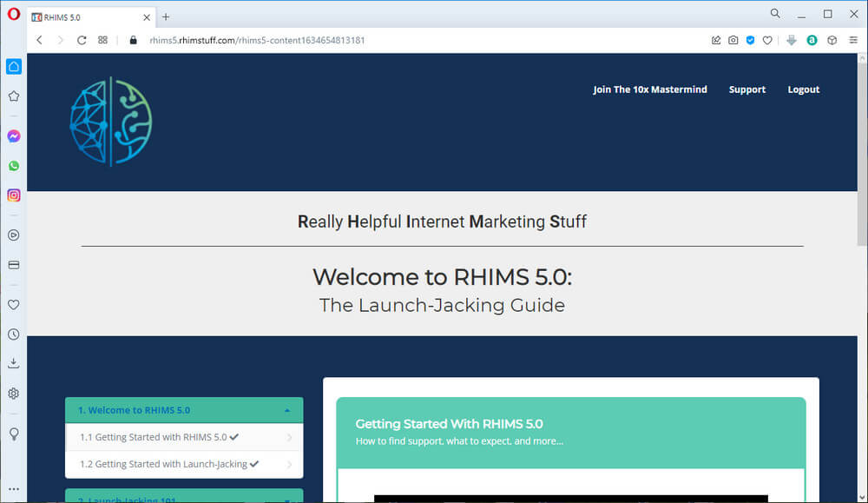The image size is (868, 503).
Task: Click the arrow next to lesson 1.1
Action: pos(290,438)
